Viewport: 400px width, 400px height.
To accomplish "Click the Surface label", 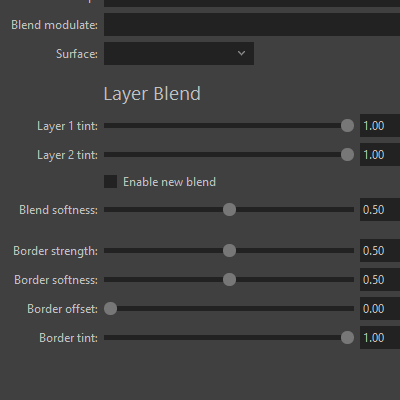I will coord(77,54).
